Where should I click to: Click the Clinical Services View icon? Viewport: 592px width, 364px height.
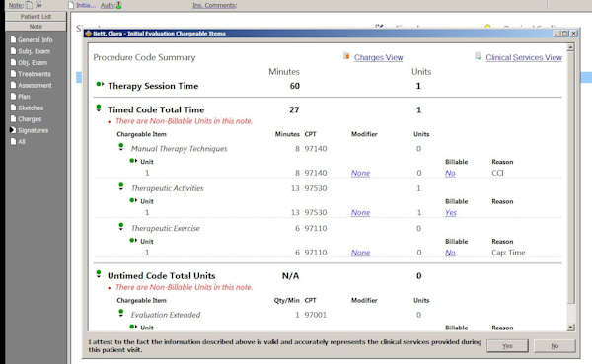(x=478, y=56)
